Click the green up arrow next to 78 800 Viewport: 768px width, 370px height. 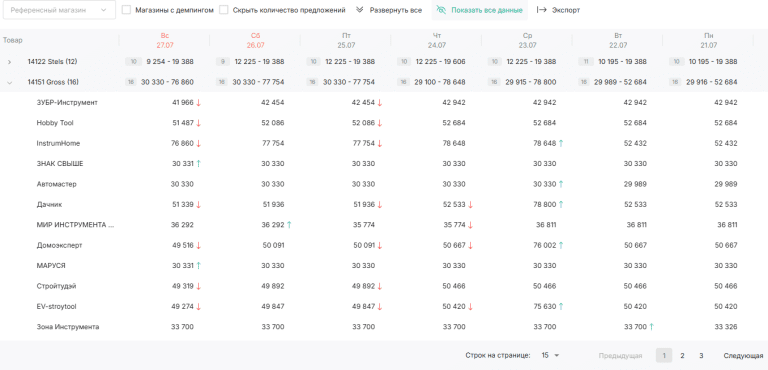(x=561, y=204)
